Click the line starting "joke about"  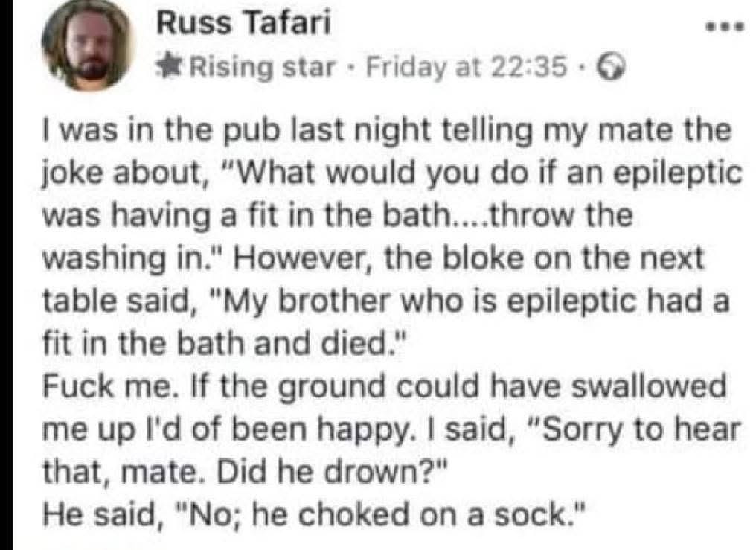pyautogui.click(x=392, y=173)
